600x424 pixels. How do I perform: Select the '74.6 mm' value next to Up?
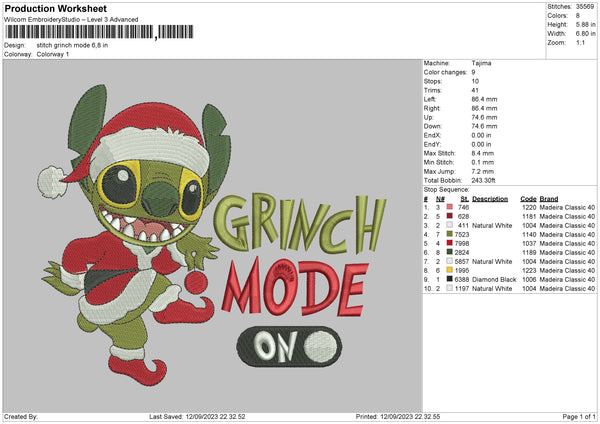point(484,117)
